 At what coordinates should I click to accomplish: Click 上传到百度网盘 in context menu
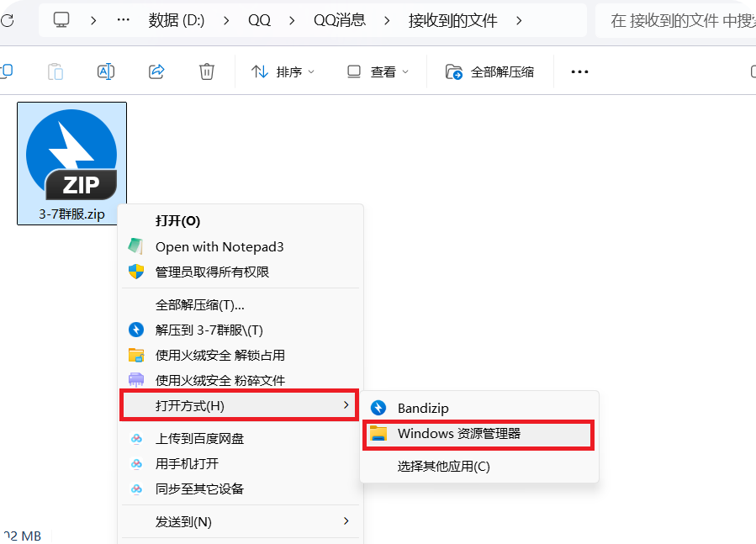click(199, 438)
